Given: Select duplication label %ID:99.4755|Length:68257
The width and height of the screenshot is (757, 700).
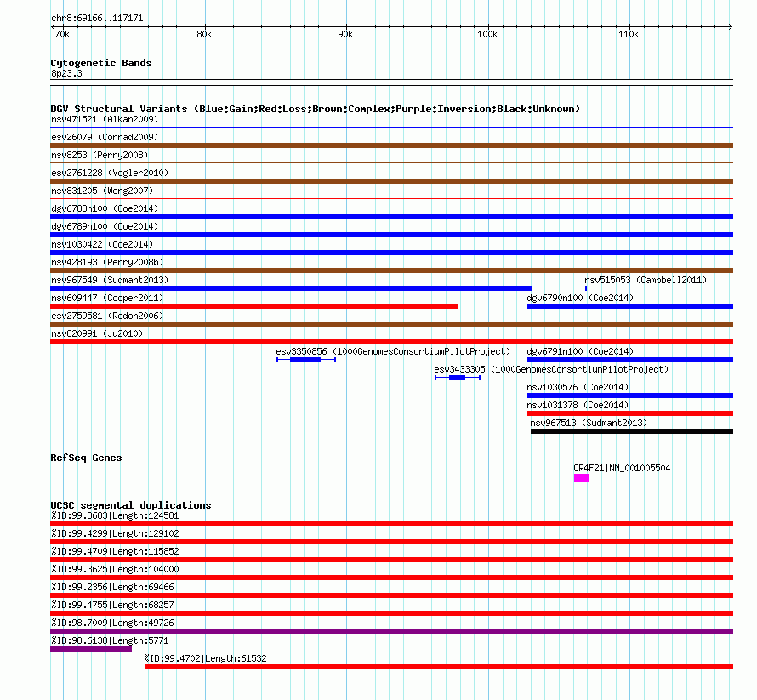Looking at the screenshot, I should click(x=112, y=605).
